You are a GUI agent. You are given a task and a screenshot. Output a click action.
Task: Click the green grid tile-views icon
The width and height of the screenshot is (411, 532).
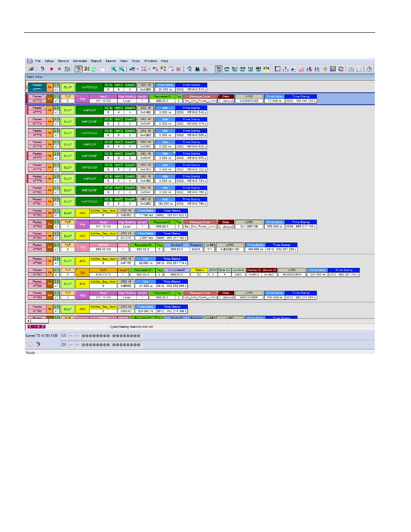pos(351,69)
